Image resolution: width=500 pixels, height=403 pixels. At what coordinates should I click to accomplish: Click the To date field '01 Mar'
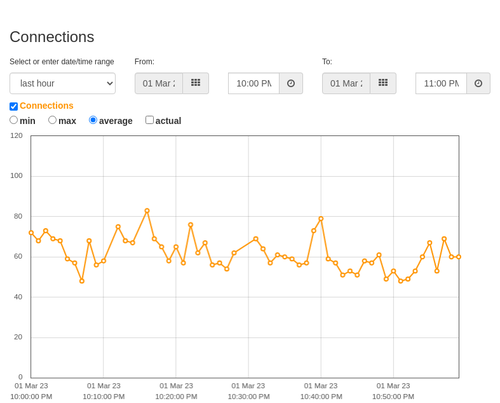346,83
